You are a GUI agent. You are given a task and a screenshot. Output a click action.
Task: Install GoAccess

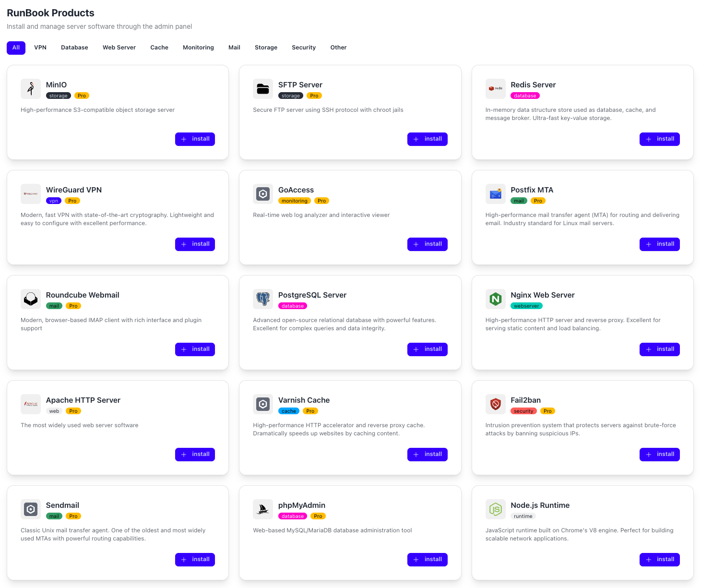pos(428,244)
